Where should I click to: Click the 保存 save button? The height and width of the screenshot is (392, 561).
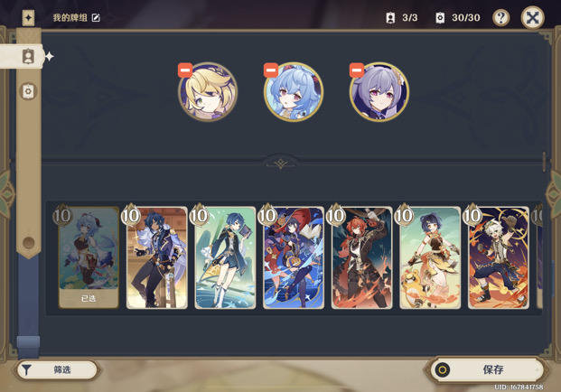(487, 369)
